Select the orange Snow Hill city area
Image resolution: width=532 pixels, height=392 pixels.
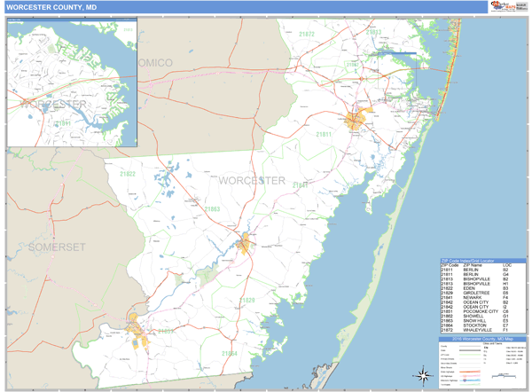(x=245, y=241)
